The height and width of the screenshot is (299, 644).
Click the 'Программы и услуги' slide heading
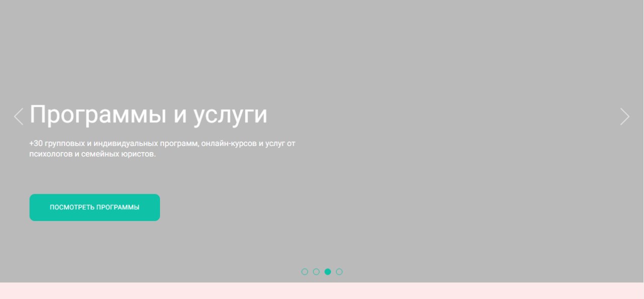(148, 115)
